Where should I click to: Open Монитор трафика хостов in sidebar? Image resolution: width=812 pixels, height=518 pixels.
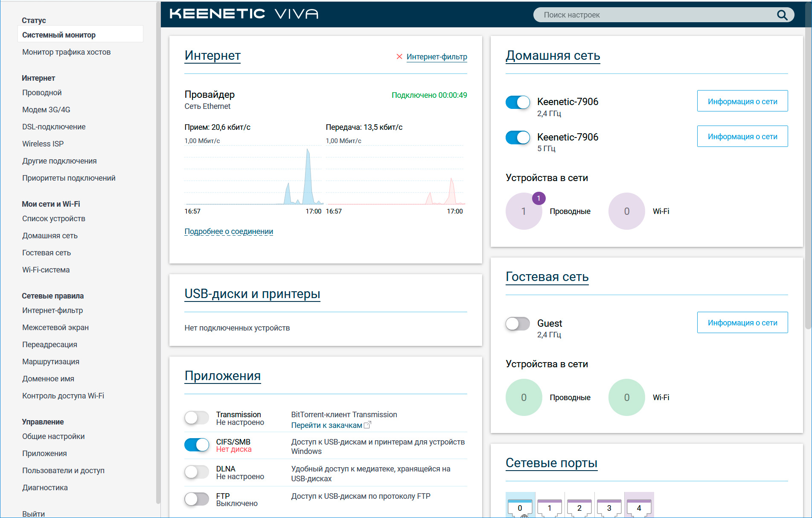[66, 52]
